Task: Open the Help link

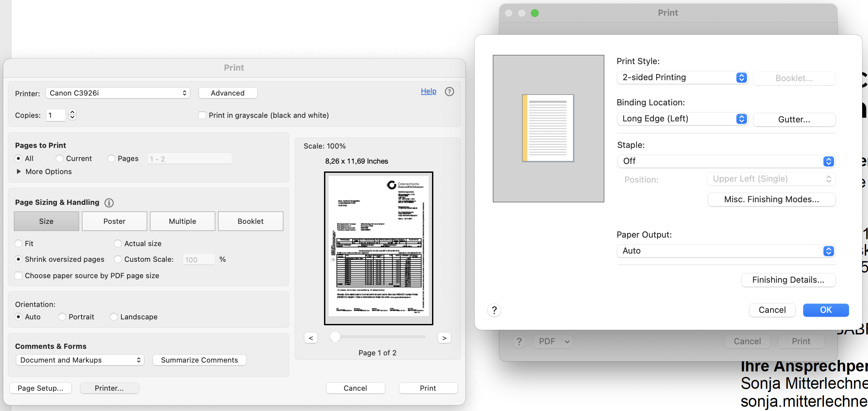Action: tap(428, 91)
